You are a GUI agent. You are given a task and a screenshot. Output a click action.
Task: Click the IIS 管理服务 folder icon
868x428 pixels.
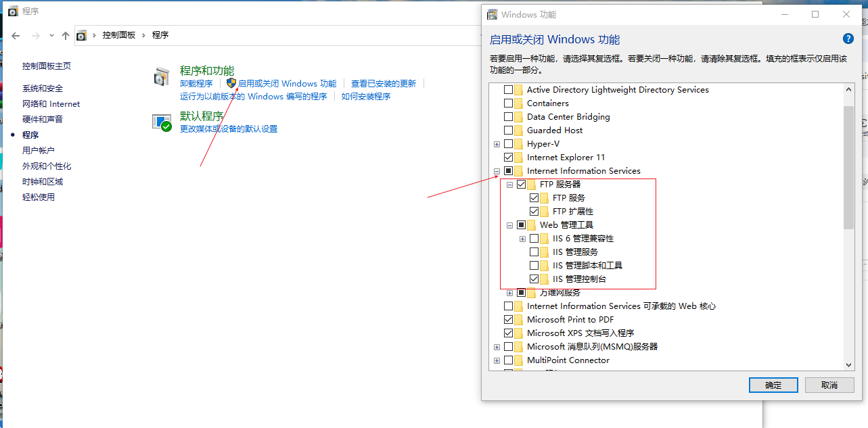(x=545, y=252)
